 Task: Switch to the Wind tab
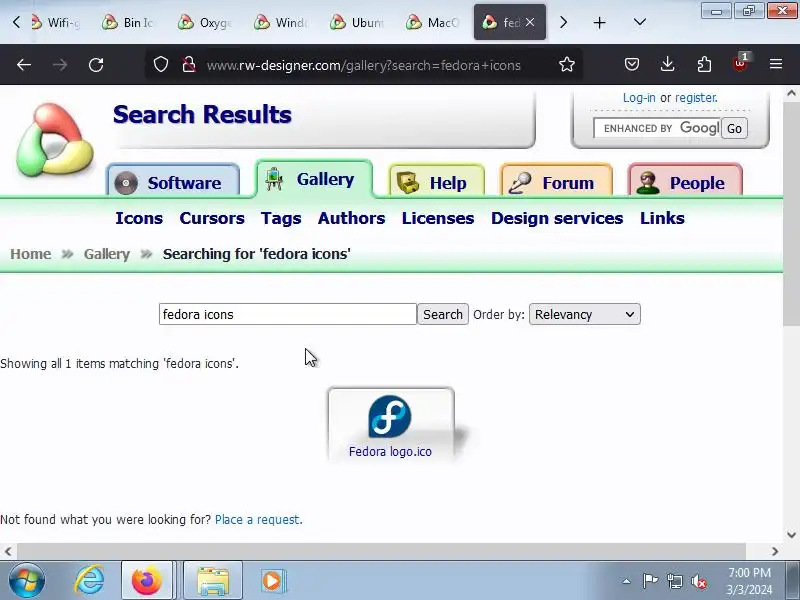click(281, 22)
